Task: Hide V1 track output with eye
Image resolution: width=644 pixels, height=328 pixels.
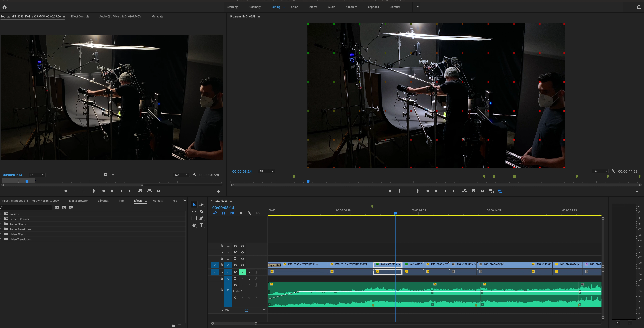Action: point(243,265)
